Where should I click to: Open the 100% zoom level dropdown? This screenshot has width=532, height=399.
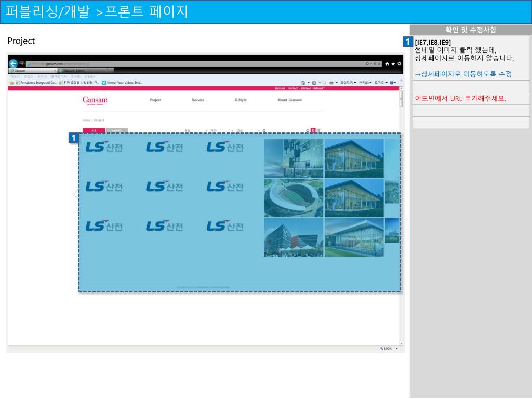click(396, 349)
